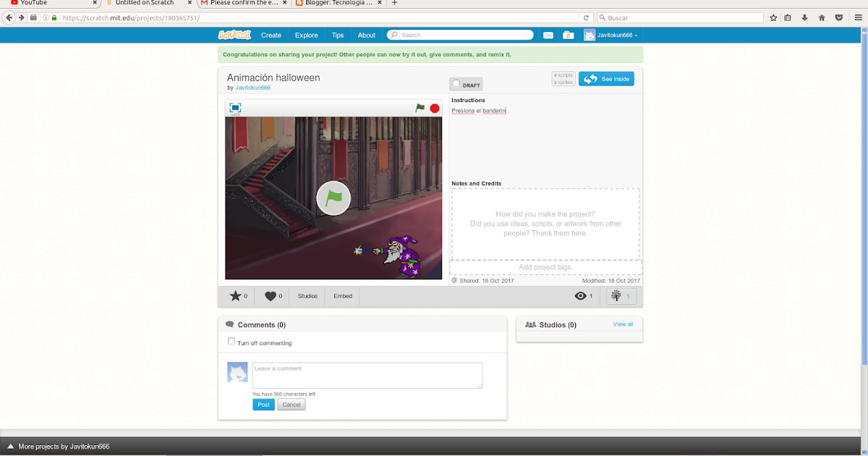This screenshot has width=868, height=456.
Task: Open Explore in Scratch navbar
Action: tap(307, 35)
